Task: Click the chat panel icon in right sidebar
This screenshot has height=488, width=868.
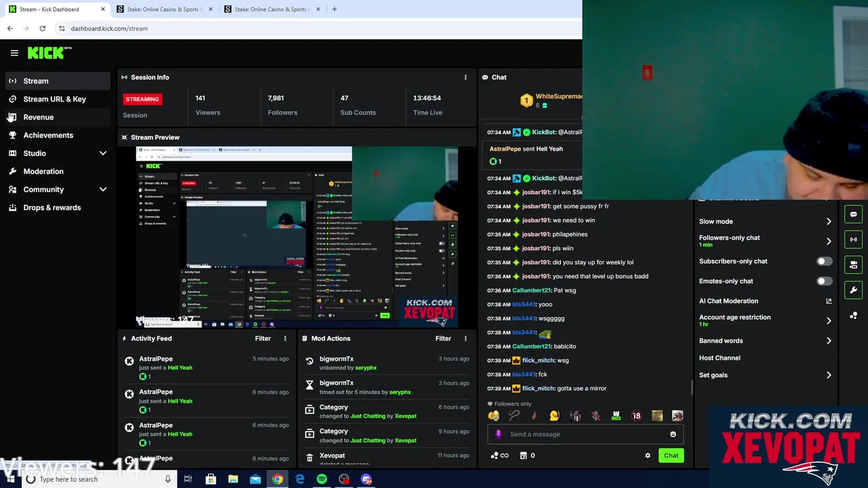Action: click(853, 214)
